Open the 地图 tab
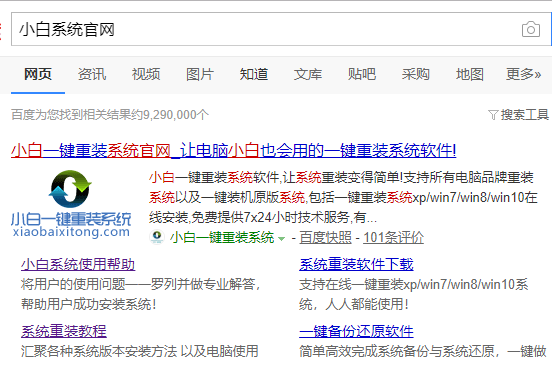 (x=470, y=74)
